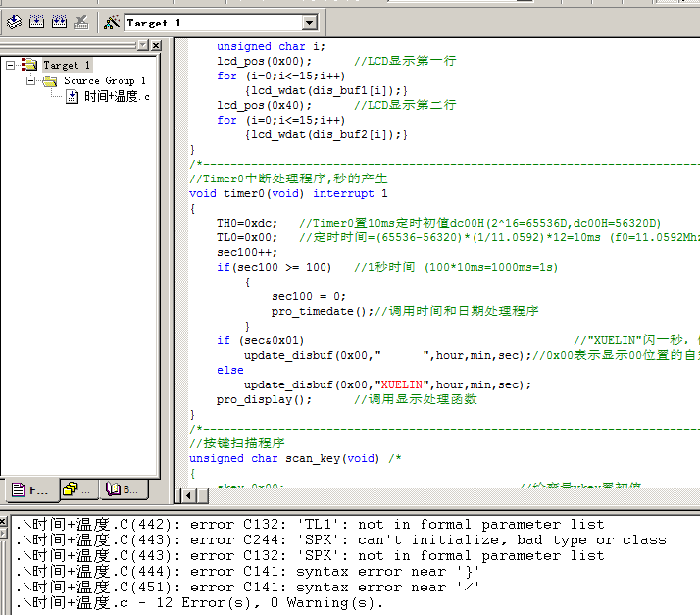Viewport: 700px width, 615px height.
Task: Click the Target 1 project folder icon
Action: click(x=30, y=65)
